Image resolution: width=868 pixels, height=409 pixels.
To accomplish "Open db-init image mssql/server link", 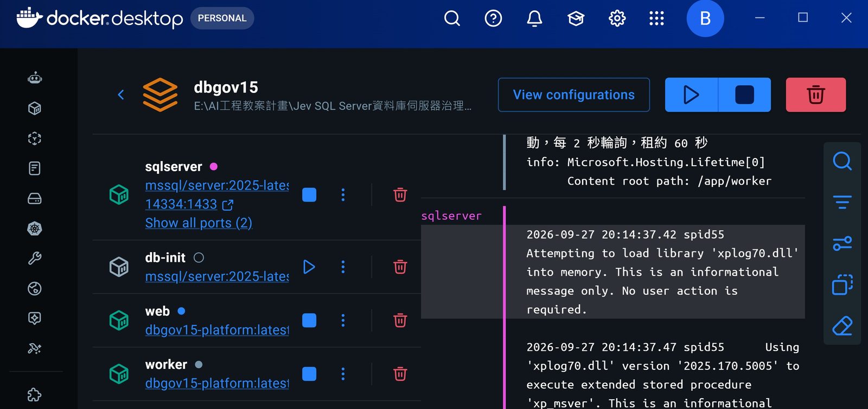I will (217, 277).
